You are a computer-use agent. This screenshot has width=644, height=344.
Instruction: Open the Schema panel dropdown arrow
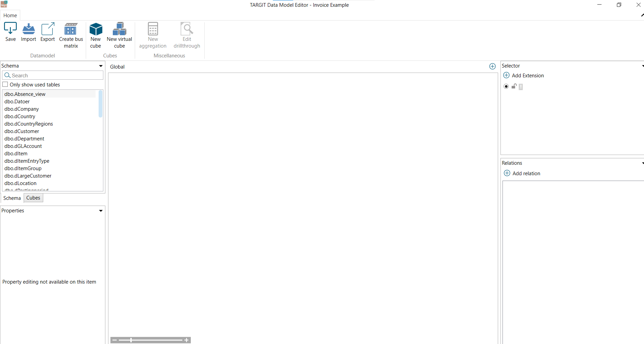tap(101, 66)
